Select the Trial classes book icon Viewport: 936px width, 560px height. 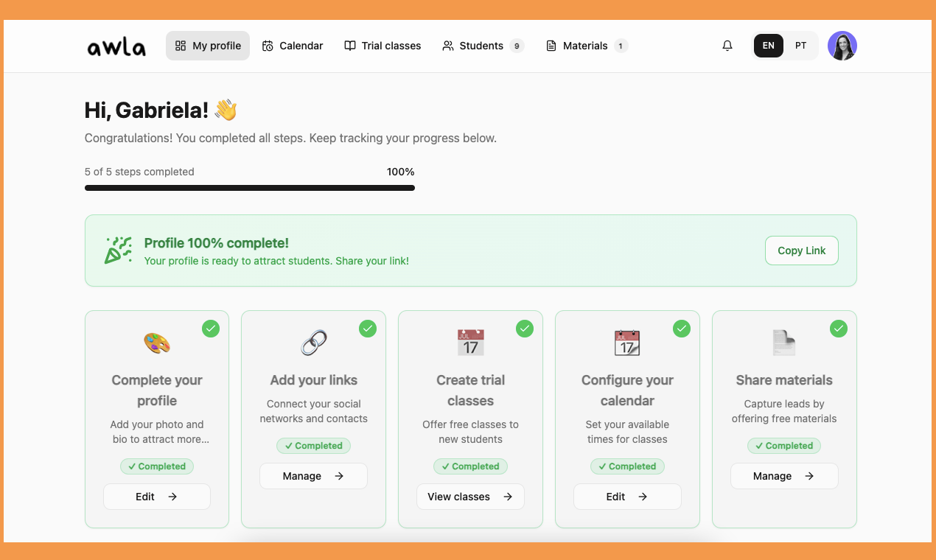(x=349, y=46)
